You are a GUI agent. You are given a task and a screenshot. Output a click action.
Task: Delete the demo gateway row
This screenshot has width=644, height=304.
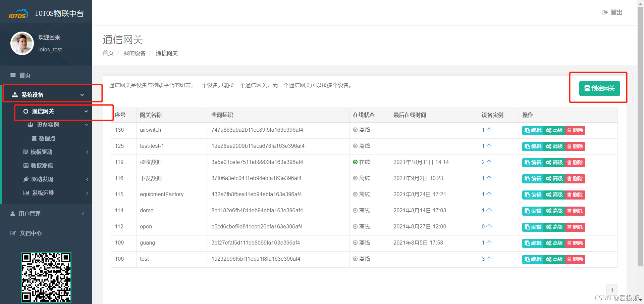(x=575, y=211)
